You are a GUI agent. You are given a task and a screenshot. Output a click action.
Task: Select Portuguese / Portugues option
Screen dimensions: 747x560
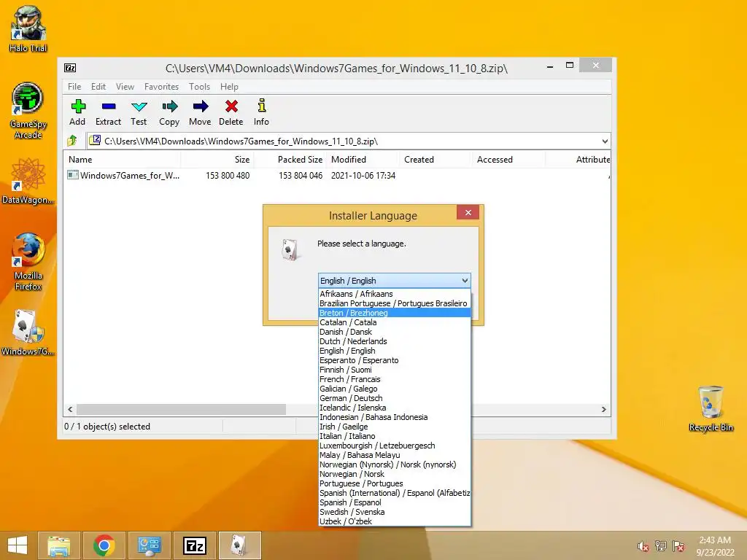click(x=395, y=484)
